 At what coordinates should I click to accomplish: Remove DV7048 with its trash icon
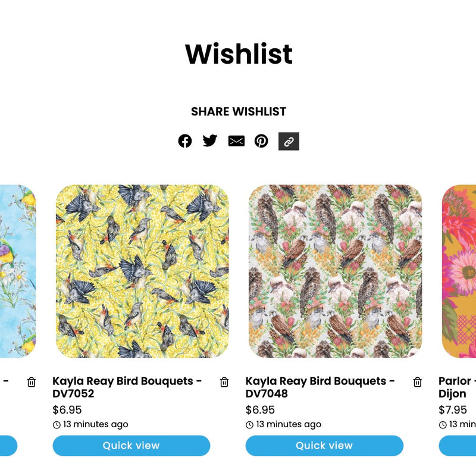coord(418,382)
